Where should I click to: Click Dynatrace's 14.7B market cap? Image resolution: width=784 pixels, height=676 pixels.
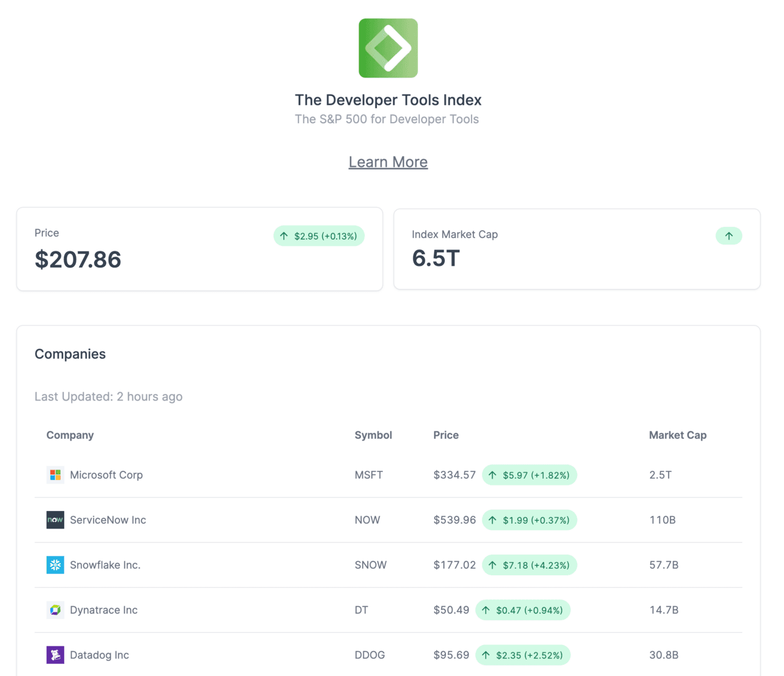(664, 610)
